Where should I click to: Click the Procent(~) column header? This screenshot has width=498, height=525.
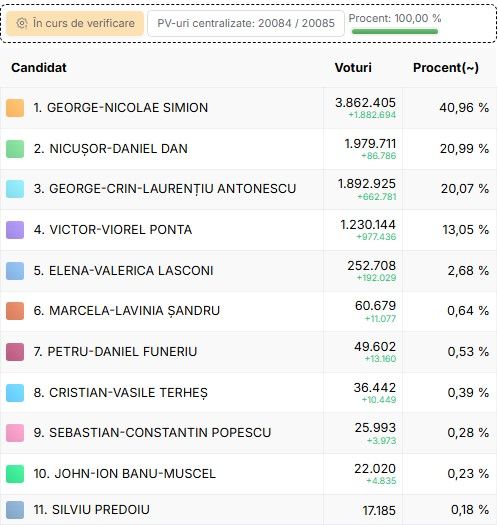(446, 68)
